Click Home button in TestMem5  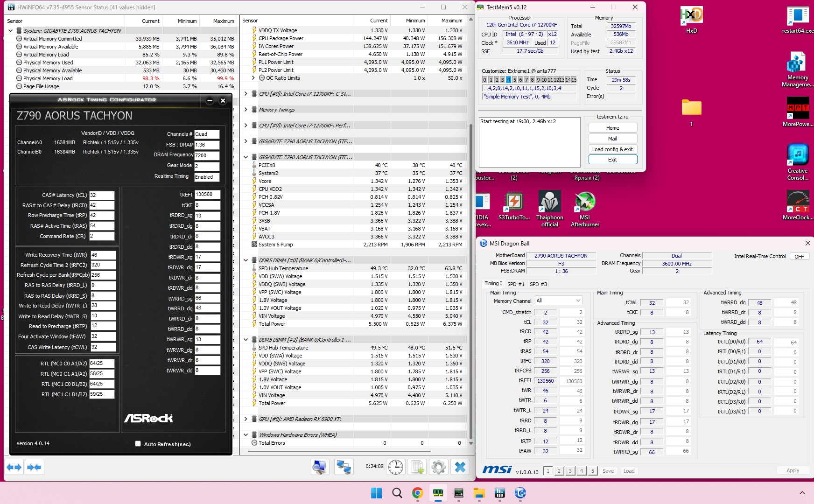point(612,128)
